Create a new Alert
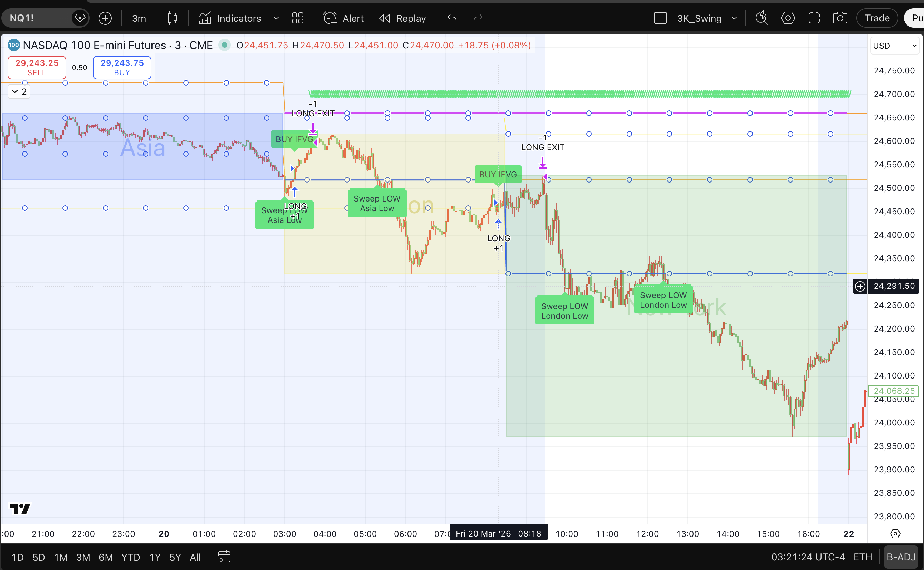Screen dimensions: 924x570 coord(343,18)
